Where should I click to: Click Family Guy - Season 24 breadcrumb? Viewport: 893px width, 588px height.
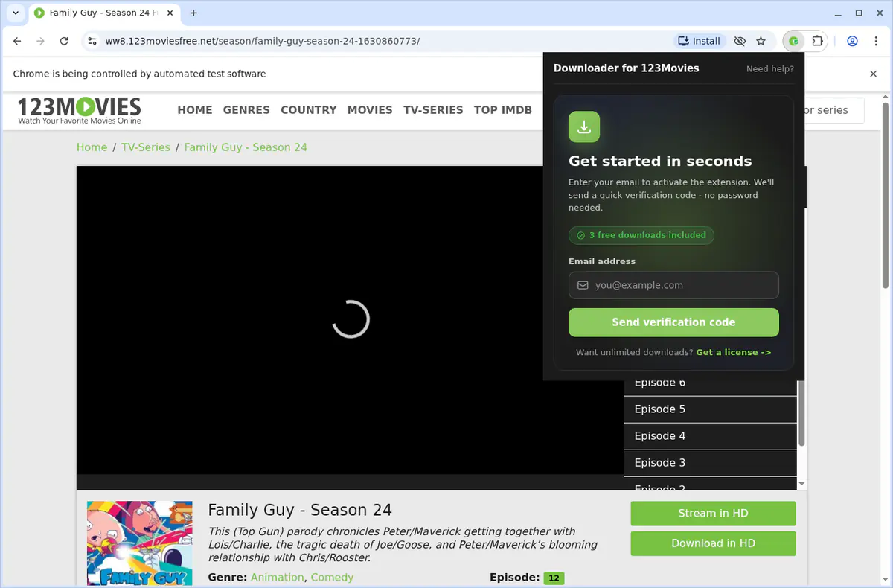coord(246,147)
